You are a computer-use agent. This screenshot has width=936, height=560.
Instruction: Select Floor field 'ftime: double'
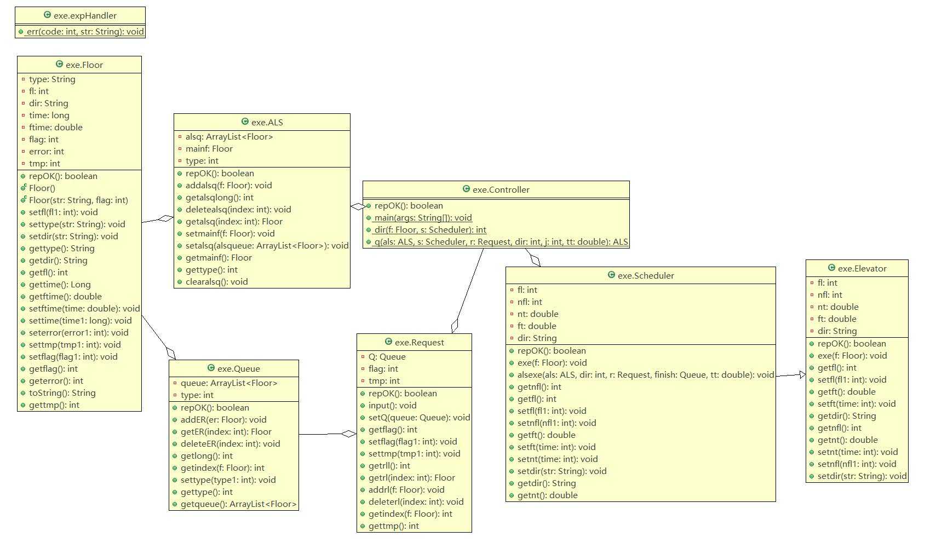(56, 127)
